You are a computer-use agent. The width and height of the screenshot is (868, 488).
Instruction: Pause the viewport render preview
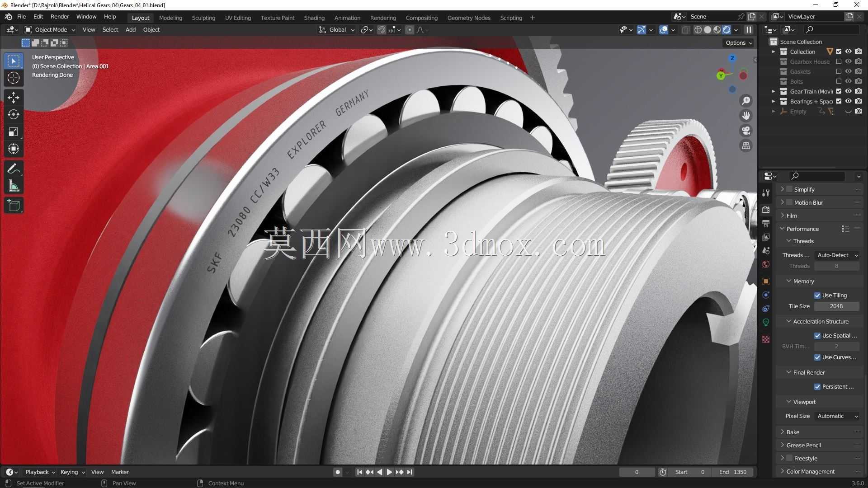(749, 30)
